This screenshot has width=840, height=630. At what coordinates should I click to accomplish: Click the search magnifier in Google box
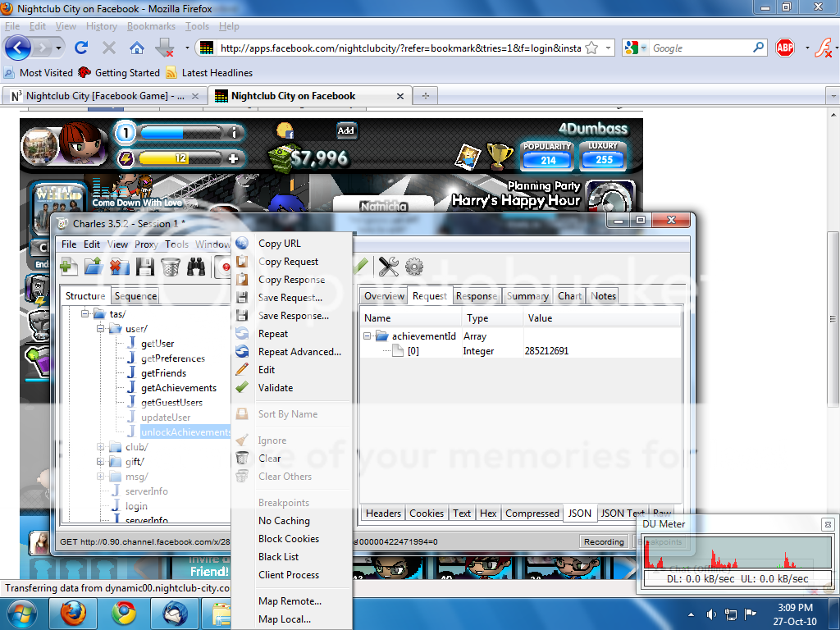point(758,48)
